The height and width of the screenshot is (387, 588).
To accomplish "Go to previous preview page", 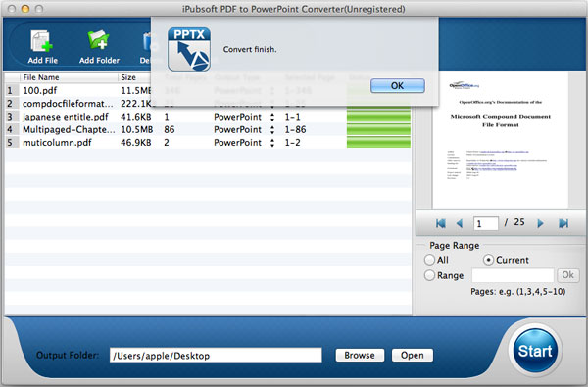I will coord(460,224).
